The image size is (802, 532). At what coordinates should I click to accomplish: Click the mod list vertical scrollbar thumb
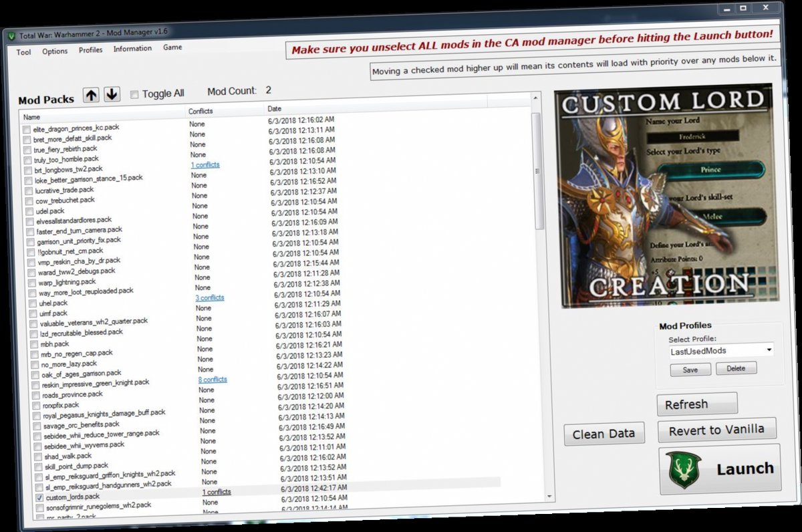click(x=537, y=172)
